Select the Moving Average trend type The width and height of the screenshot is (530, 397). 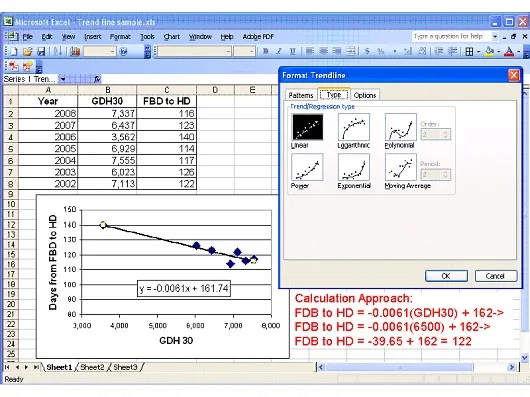pyautogui.click(x=401, y=167)
